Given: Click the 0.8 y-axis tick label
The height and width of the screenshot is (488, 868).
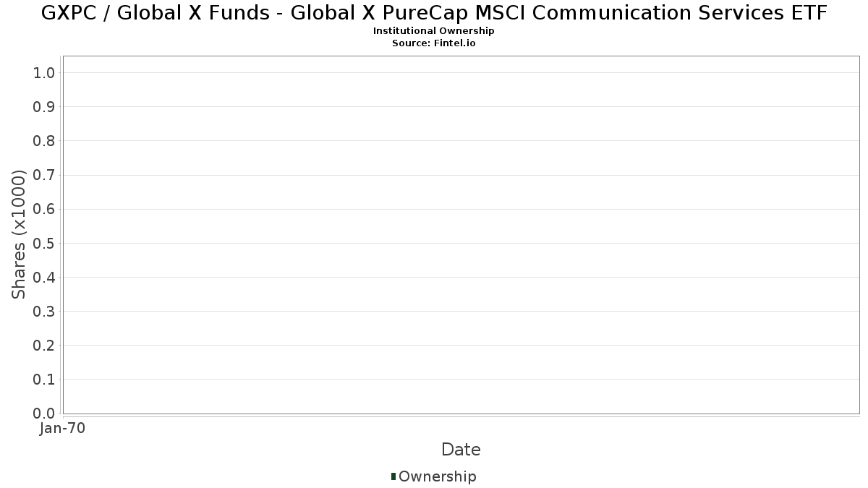Looking at the screenshot, I should (x=44, y=141).
